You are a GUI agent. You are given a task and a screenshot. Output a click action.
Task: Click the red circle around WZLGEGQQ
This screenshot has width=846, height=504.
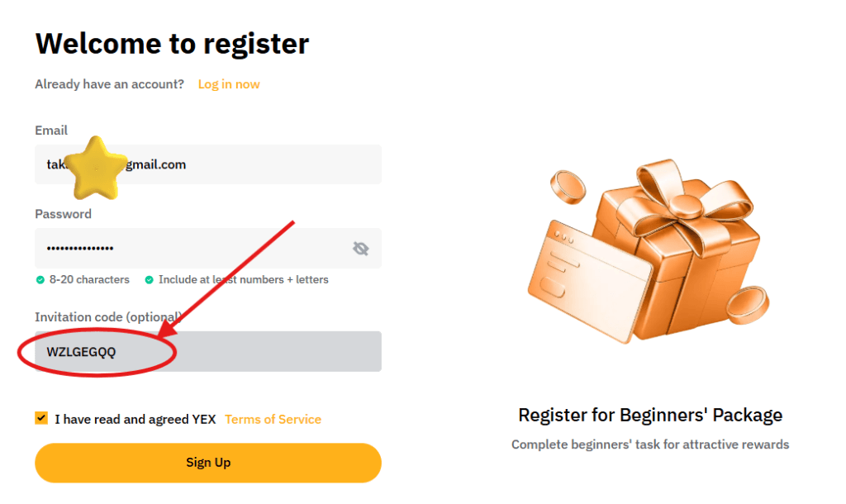point(97,351)
